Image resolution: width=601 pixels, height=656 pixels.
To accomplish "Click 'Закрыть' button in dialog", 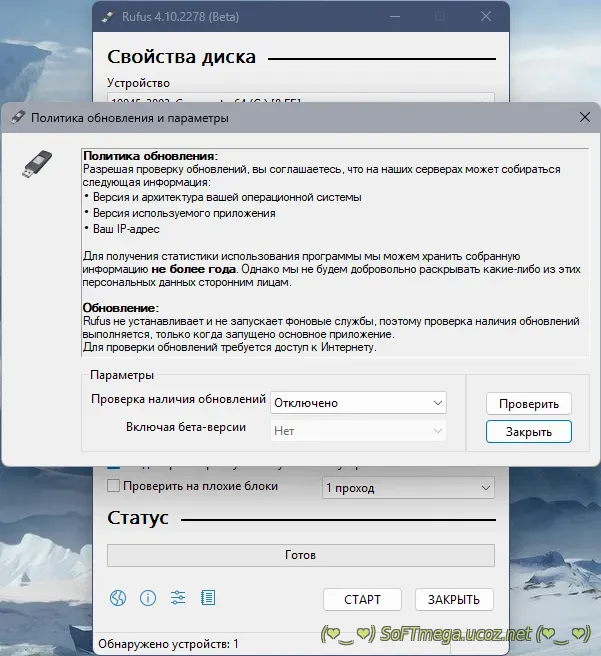I will coord(528,431).
